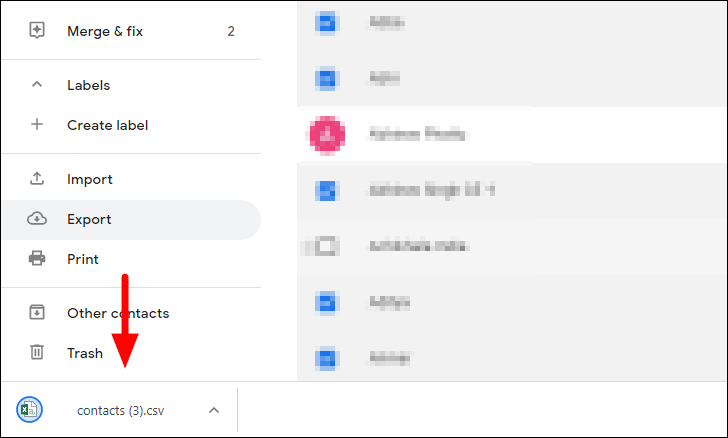
Task: Click the Export cloud download icon
Action: [x=37, y=219]
